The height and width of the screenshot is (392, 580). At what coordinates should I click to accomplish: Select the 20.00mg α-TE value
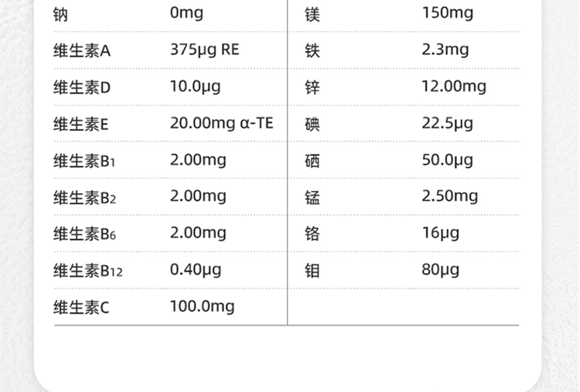(221, 123)
